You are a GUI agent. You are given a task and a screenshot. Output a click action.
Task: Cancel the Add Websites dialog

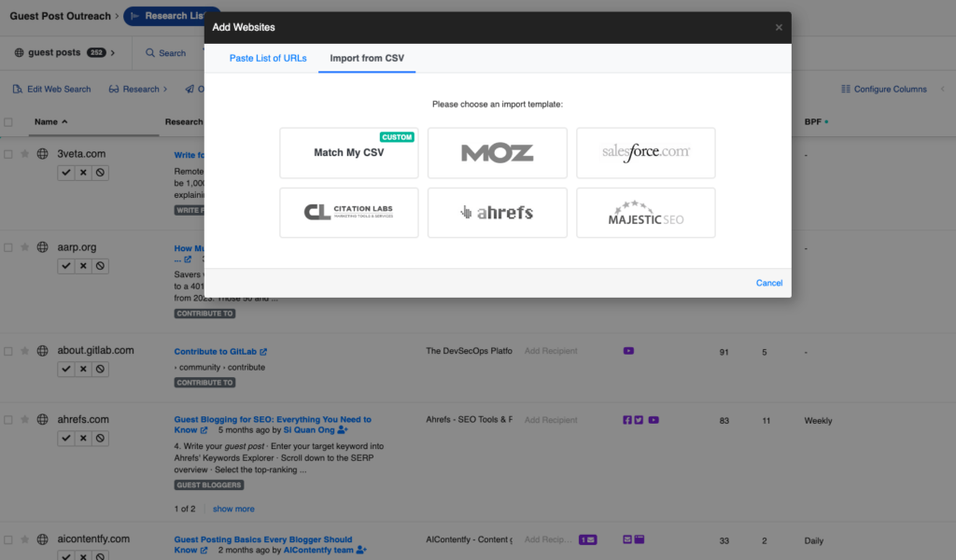pos(768,283)
